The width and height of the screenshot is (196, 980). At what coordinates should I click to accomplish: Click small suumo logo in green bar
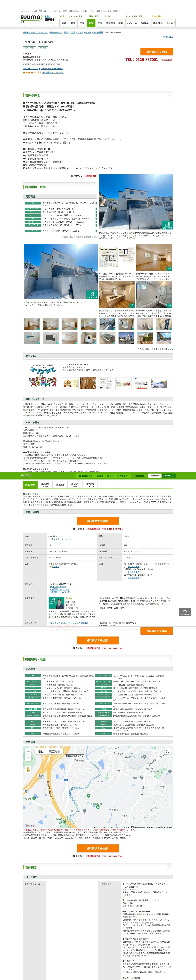click(26, 475)
